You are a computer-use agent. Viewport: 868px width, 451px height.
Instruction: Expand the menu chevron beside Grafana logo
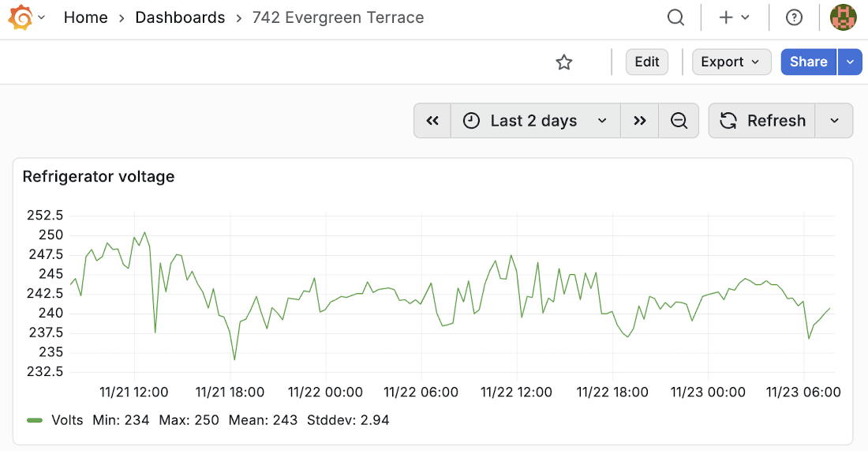pyautogui.click(x=42, y=17)
